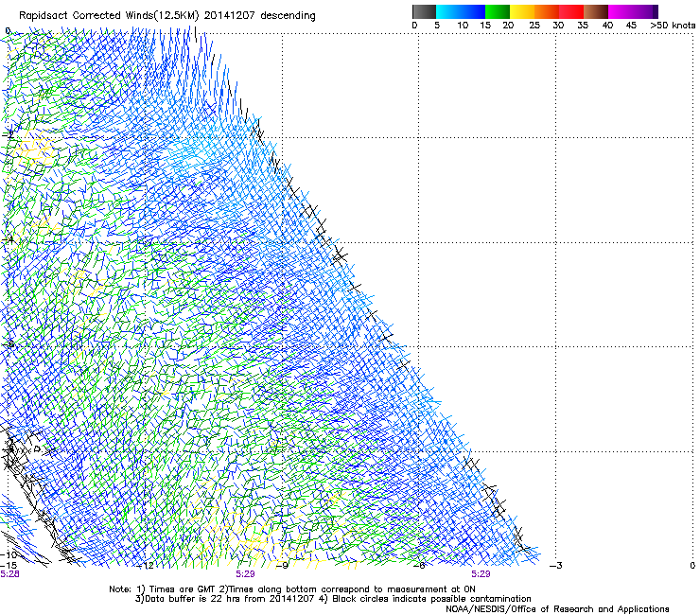Pick the brown 35-40 knots swatch
Screen dimensions: 700x615
(596, 11)
